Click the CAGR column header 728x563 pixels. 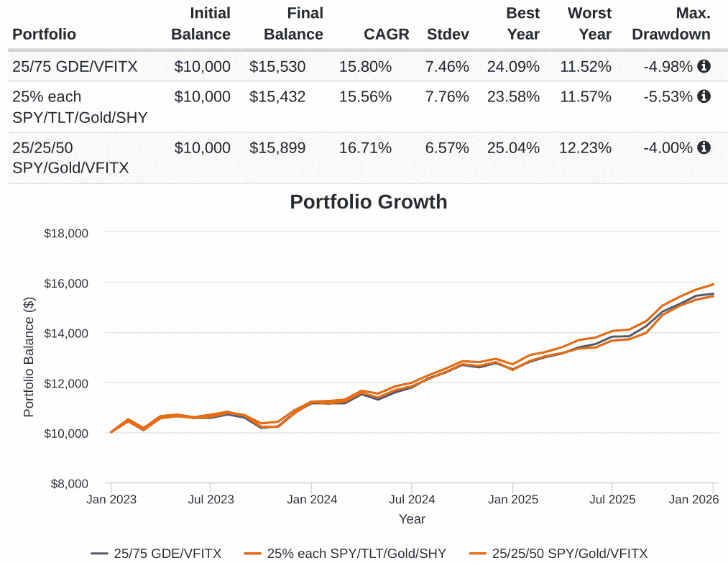[x=386, y=34]
